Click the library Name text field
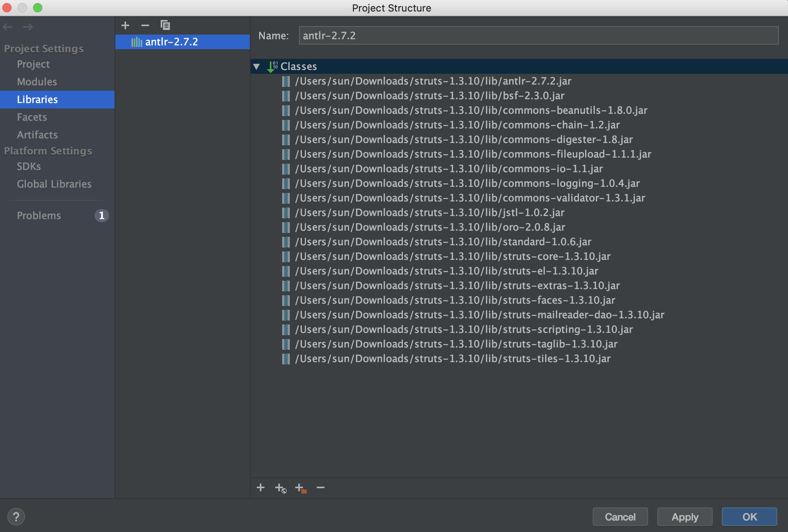Screen dimensions: 788x532 coord(538,36)
